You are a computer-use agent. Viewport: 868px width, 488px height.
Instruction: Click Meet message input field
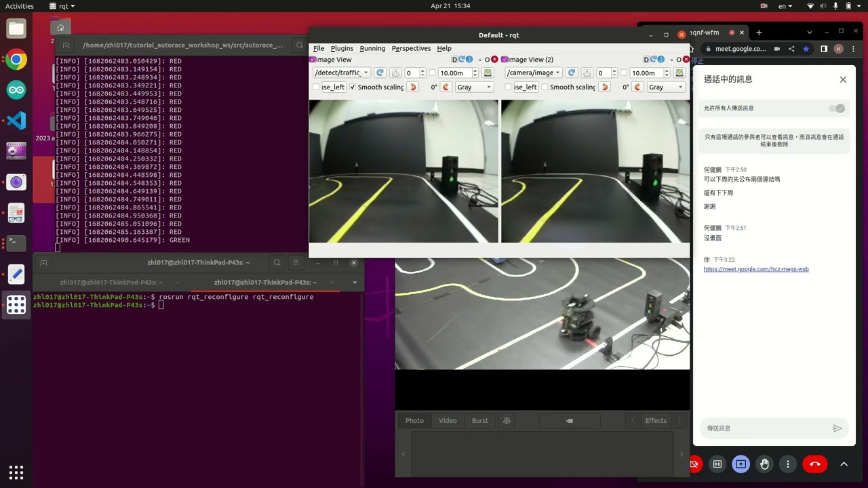(764, 428)
